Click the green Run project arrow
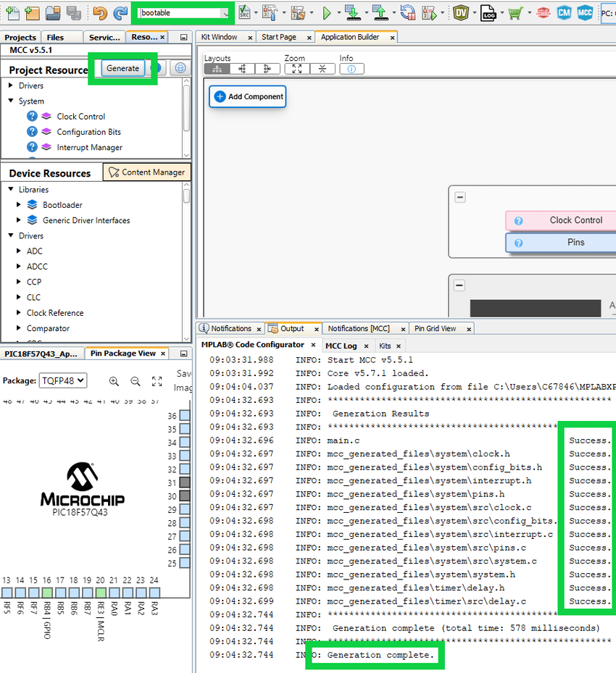 pos(327,12)
